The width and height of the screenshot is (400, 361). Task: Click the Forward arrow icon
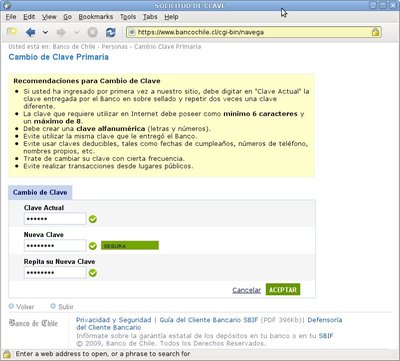point(61,32)
